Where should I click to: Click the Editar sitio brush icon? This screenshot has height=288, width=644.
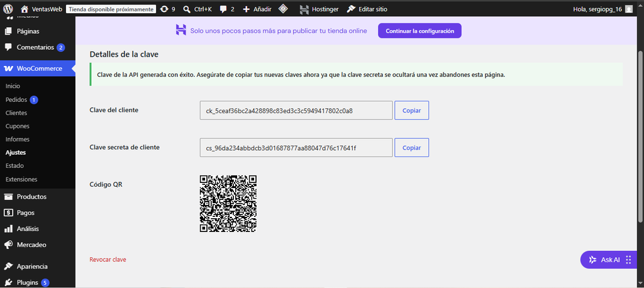[x=351, y=9]
